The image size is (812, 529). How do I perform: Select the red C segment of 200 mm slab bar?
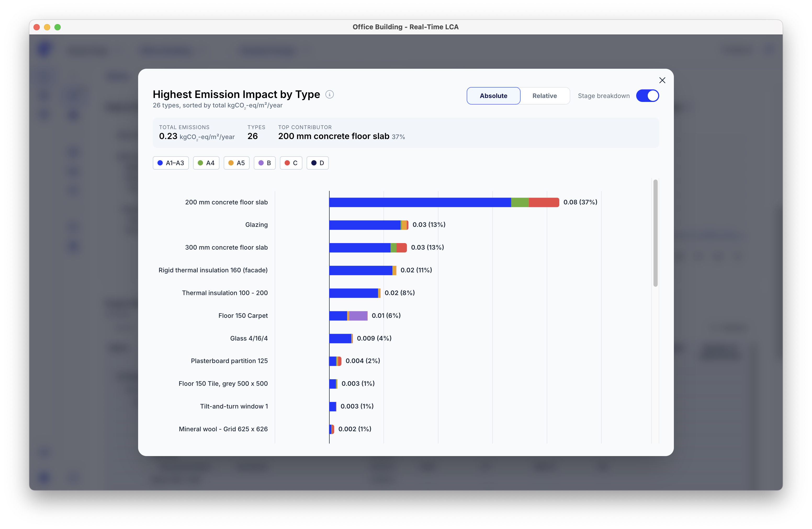click(544, 202)
